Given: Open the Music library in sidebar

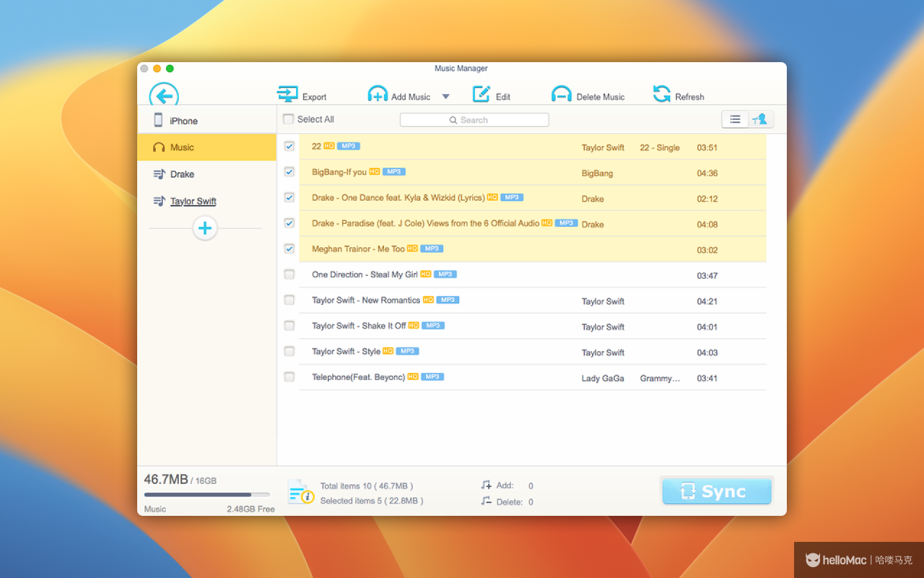Looking at the screenshot, I should click(x=207, y=147).
